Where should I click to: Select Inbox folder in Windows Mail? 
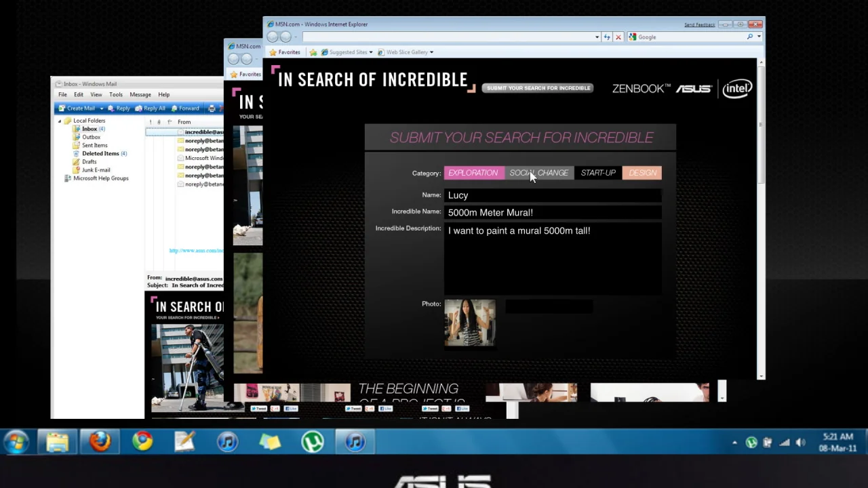pos(90,129)
